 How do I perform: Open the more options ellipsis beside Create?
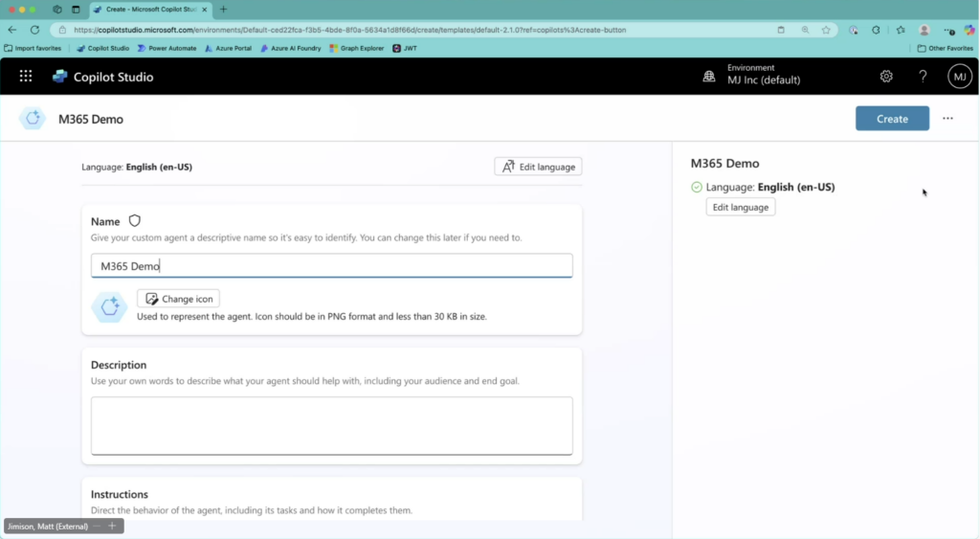click(947, 118)
